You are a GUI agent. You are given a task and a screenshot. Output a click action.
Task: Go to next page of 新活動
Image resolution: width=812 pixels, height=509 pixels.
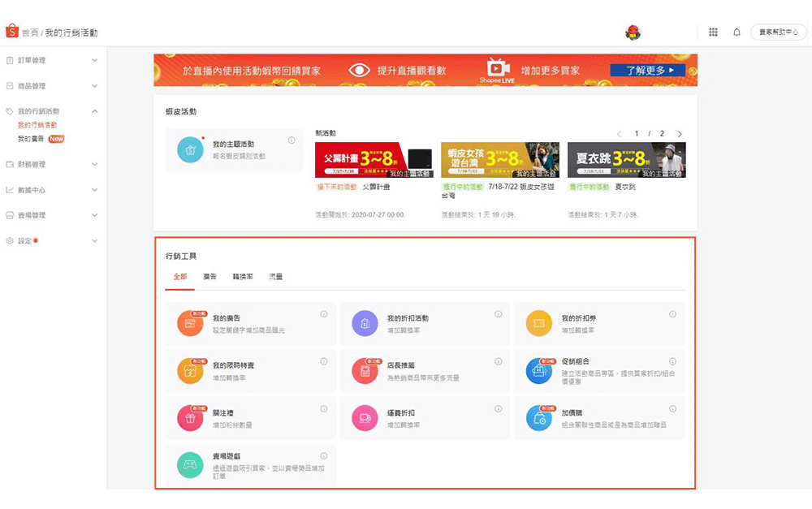[680, 134]
